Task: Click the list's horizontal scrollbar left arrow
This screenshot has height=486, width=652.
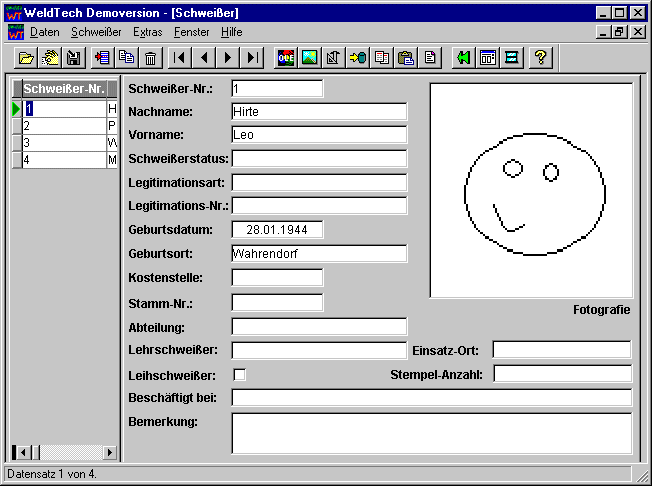Action: [x=21, y=453]
